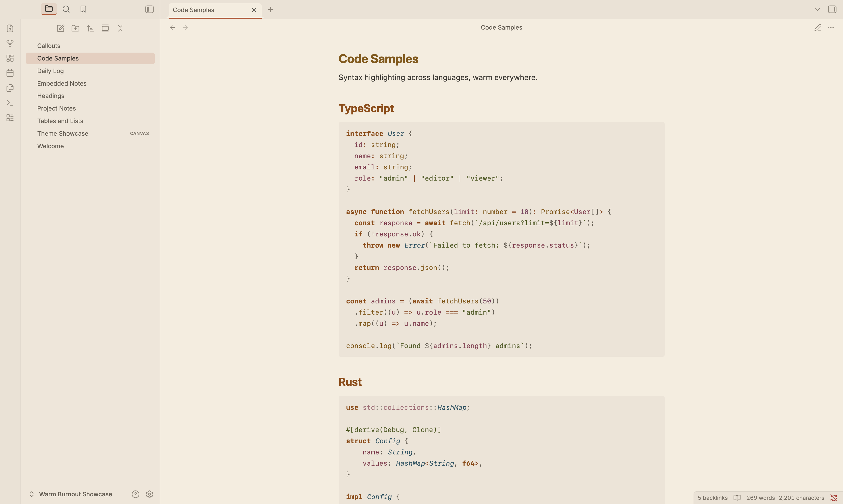Click the sync status icon
Screen dimensions: 843x504
point(833,498)
